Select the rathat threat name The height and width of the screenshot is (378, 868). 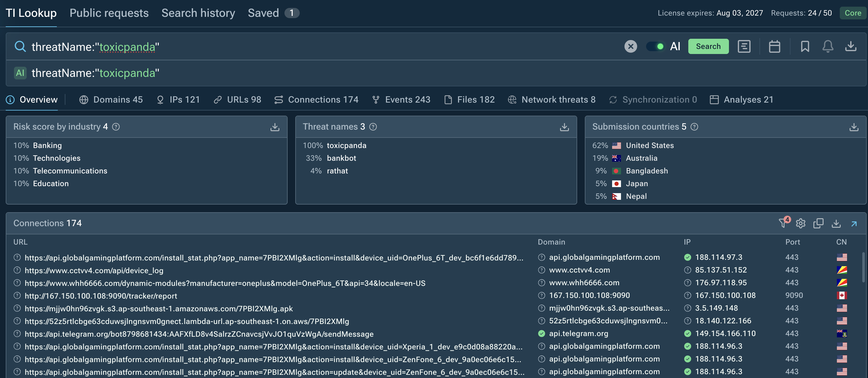pyautogui.click(x=337, y=171)
